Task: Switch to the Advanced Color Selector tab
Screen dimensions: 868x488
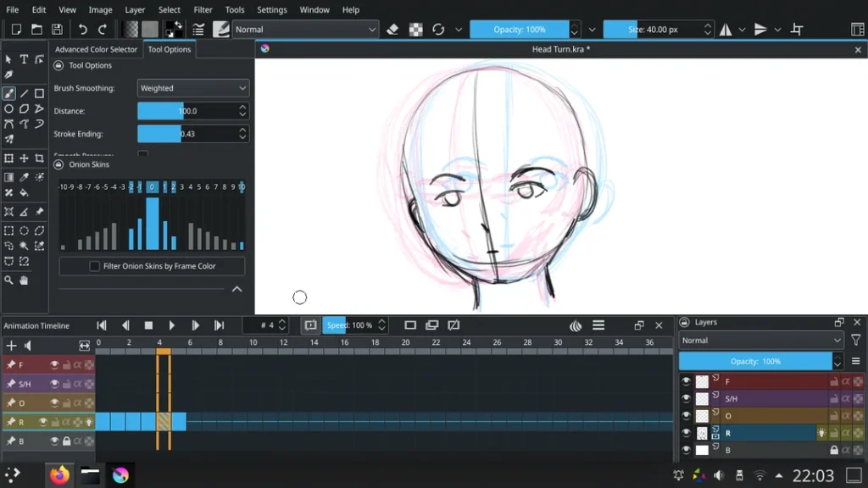Action: point(94,49)
